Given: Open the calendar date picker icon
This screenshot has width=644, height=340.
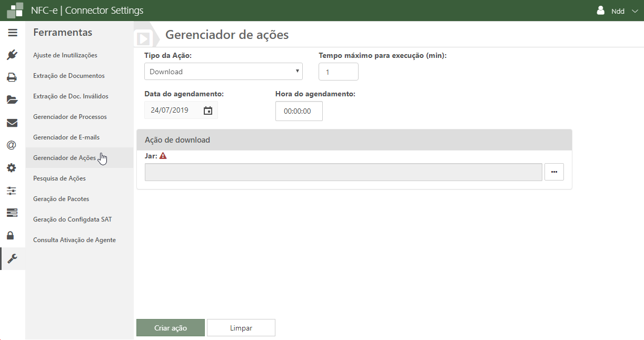Looking at the screenshot, I should point(208,111).
